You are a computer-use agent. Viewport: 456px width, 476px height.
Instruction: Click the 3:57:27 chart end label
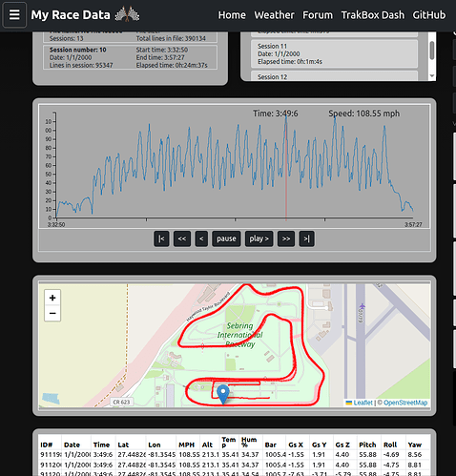(x=413, y=224)
